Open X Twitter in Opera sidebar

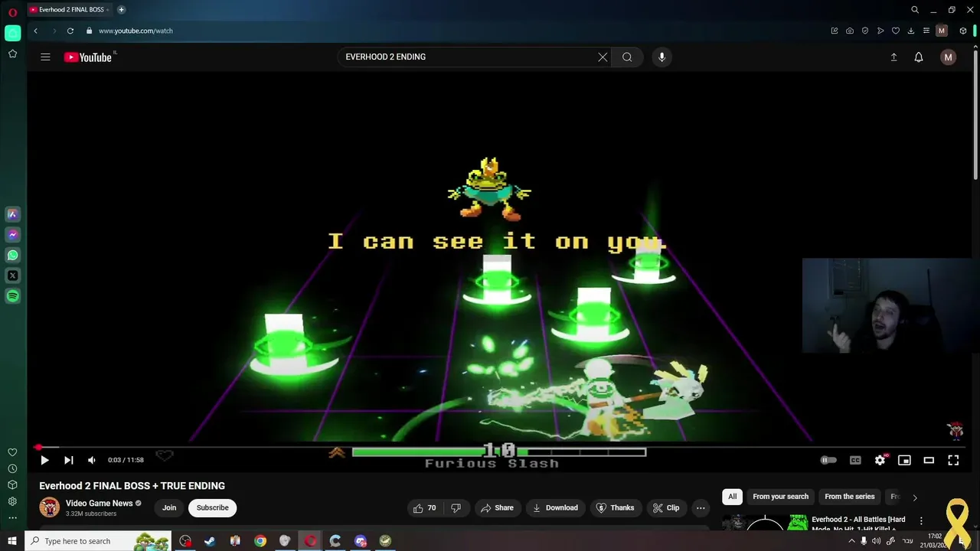[12, 275]
